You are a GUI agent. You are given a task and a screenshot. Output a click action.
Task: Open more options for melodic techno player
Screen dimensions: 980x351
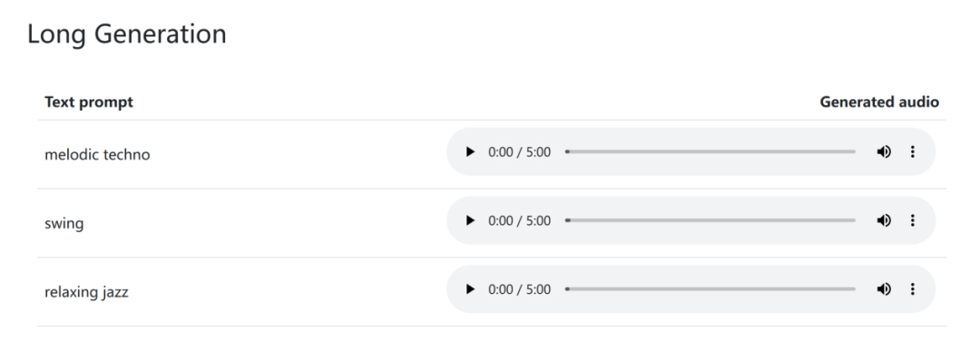[913, 151]
